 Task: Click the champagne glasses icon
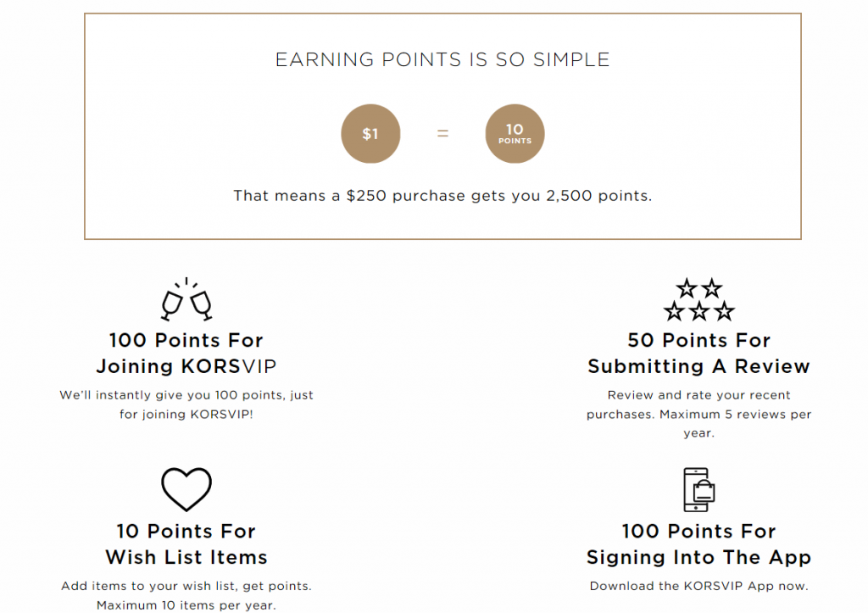point(186,299)
